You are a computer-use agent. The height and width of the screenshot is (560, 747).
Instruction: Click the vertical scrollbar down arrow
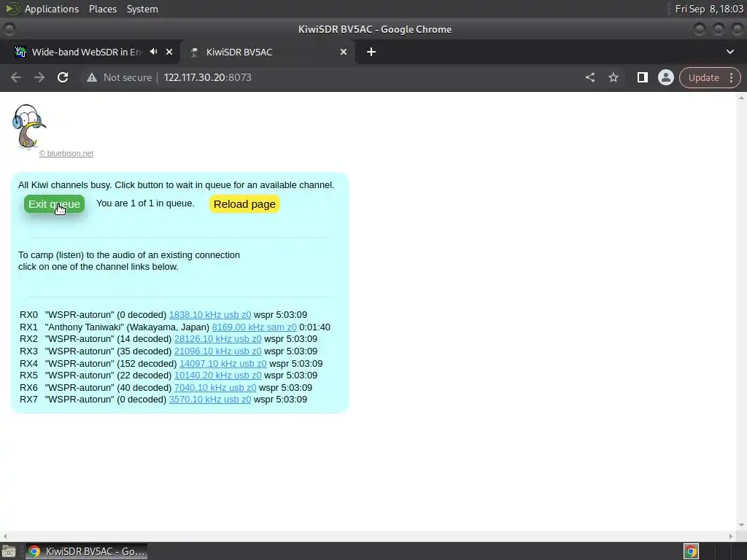(x=741, y=525)
